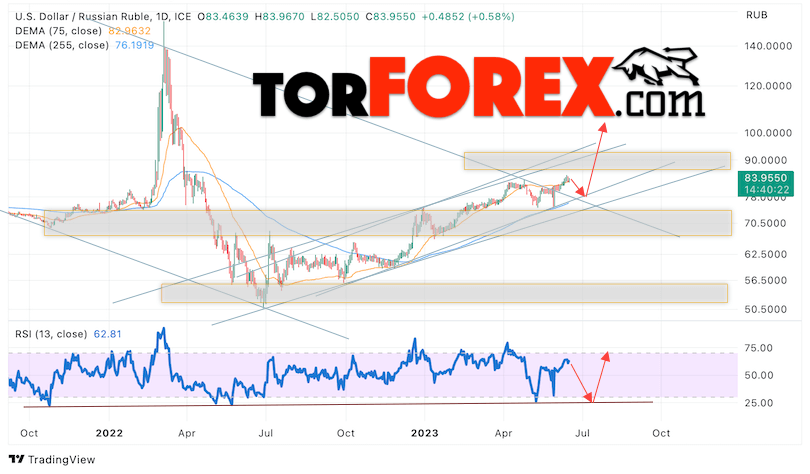Click the Oct label preceding 2022
810x474 pixels.
[29, 433]
